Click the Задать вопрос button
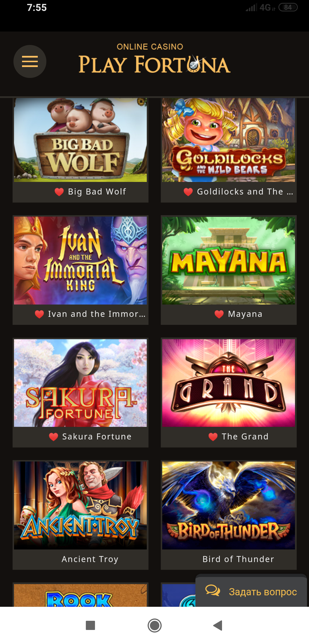309x644 pixels. coord(251,591)
